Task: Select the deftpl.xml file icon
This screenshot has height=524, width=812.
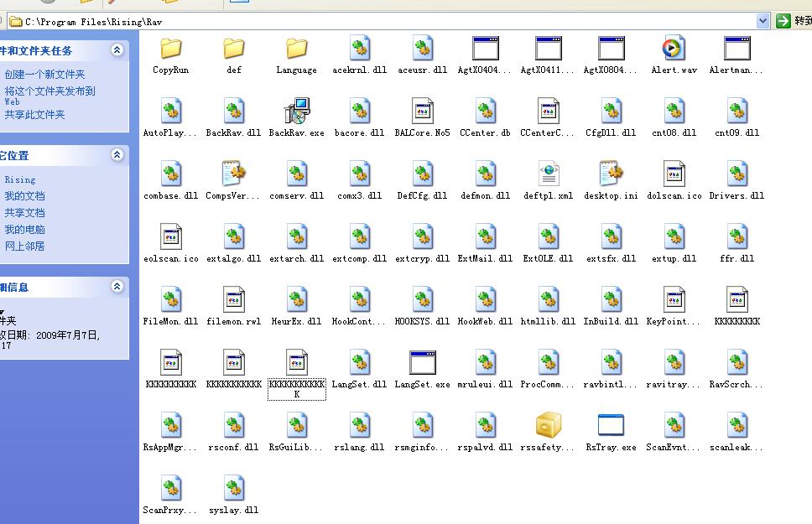Action: tap(549, 174)
